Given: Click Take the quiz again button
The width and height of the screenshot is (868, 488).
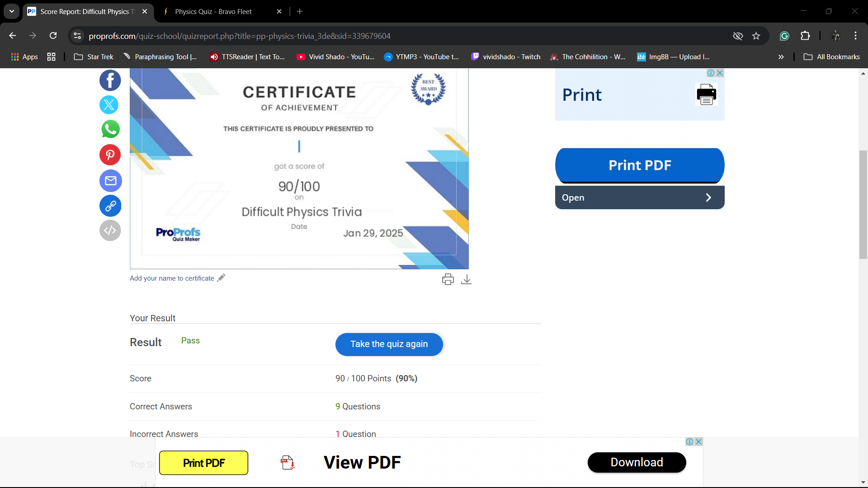Looking at the screenshot, I should 389,344.
